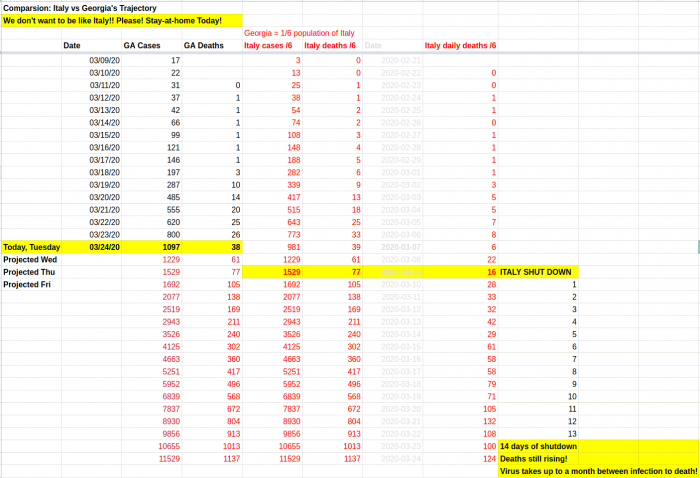Select the "Projected Wed" row label
Screen dimensions: 700x478
pyautogui.click(x=30, y=260)
